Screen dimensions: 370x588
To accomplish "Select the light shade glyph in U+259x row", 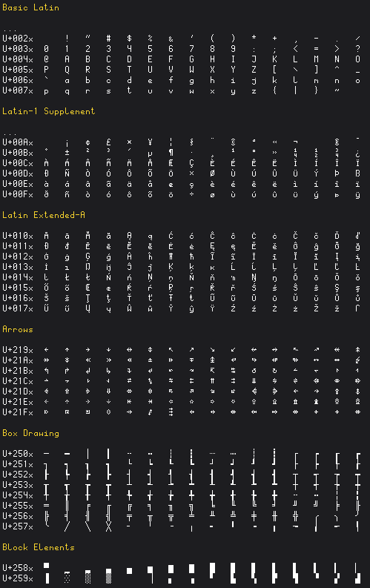I will (67, 578).
